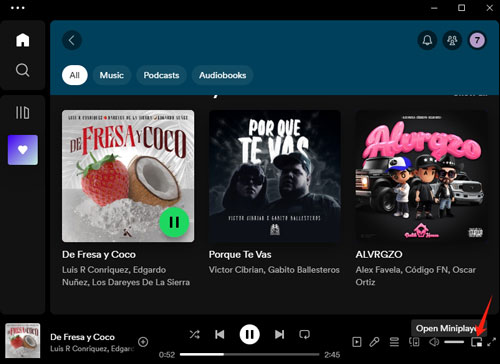Open De Fresa y Coco album cover

[x=128, y=176]
